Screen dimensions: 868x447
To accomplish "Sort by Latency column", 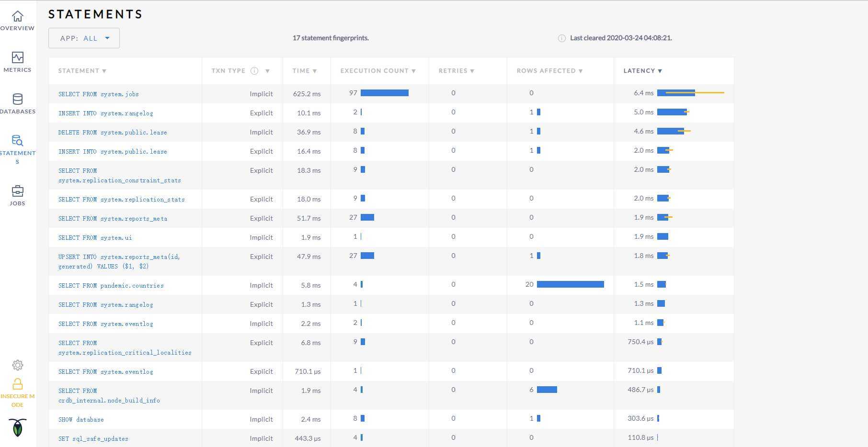I will pyautogui.click(x=643, y=71).
